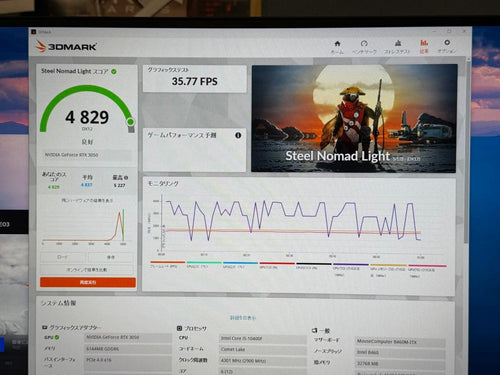
Task: Click the GPU field NVIDIA GeForce RTX 3050
Action: coord(128,338)
